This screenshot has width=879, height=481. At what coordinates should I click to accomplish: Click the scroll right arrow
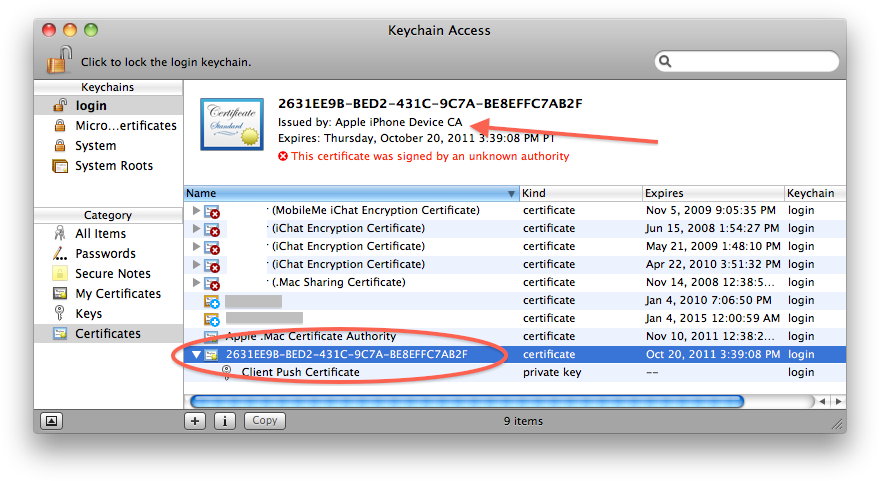click(x=838, y=401)
